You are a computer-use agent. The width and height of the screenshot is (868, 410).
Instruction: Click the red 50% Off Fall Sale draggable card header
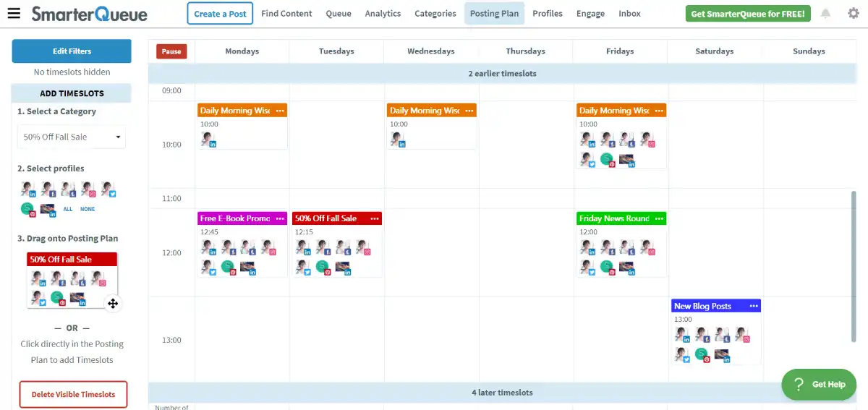pos(72,259)
